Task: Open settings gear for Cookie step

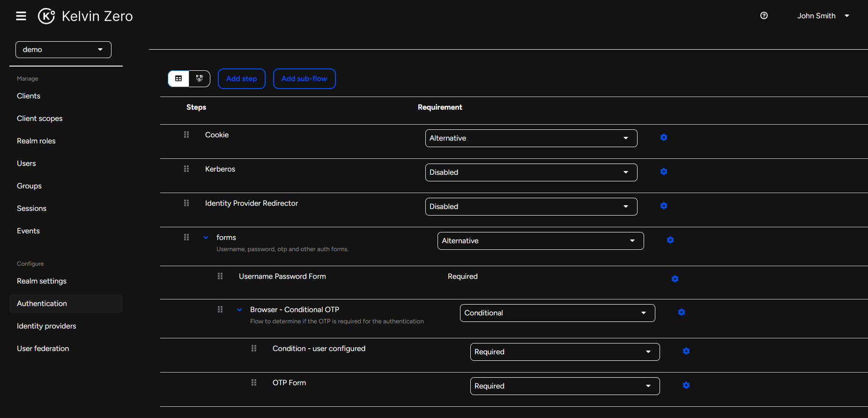Action: [x=664, y=137]
